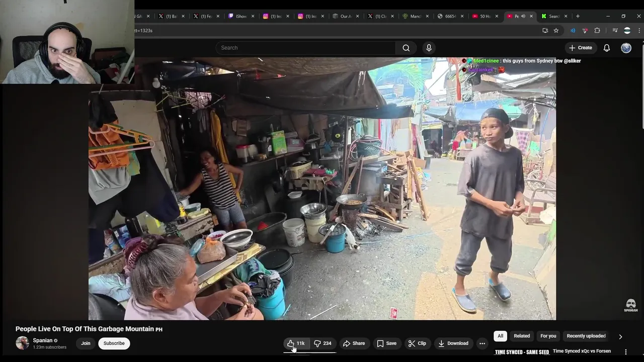Clip the video with the scissors button
The image size is (644, 362).
click(x=417, y=343)
